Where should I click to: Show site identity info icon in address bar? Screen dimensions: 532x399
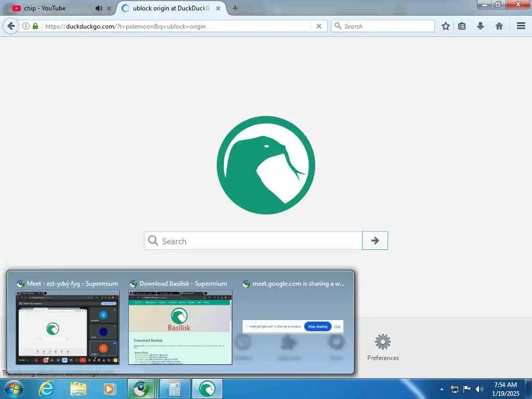tap(26, 26)
